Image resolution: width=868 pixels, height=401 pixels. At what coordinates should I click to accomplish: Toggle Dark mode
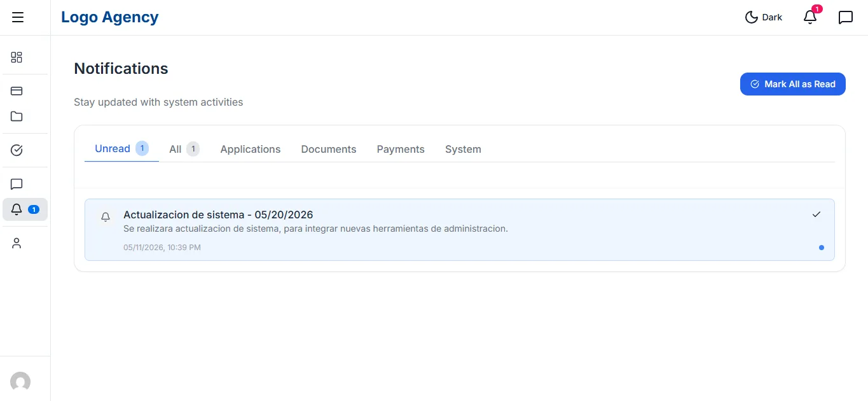pyautogui.click(x=764, y=17)
